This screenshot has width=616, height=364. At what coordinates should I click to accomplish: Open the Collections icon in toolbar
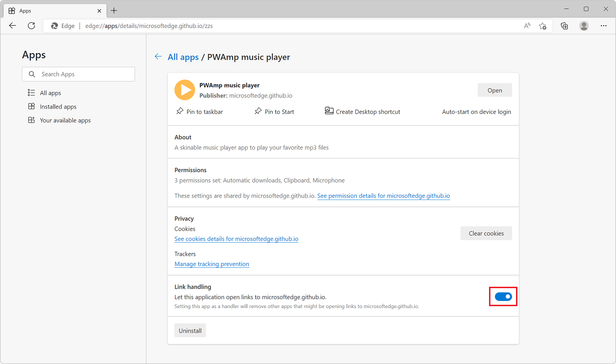(x=564, y=26)
